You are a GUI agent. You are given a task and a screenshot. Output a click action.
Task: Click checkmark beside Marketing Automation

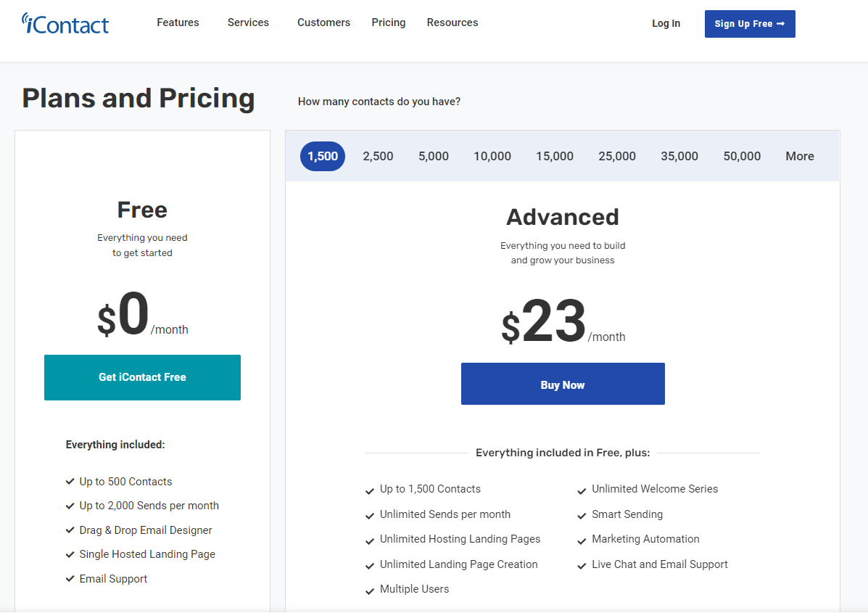(582, 541)
